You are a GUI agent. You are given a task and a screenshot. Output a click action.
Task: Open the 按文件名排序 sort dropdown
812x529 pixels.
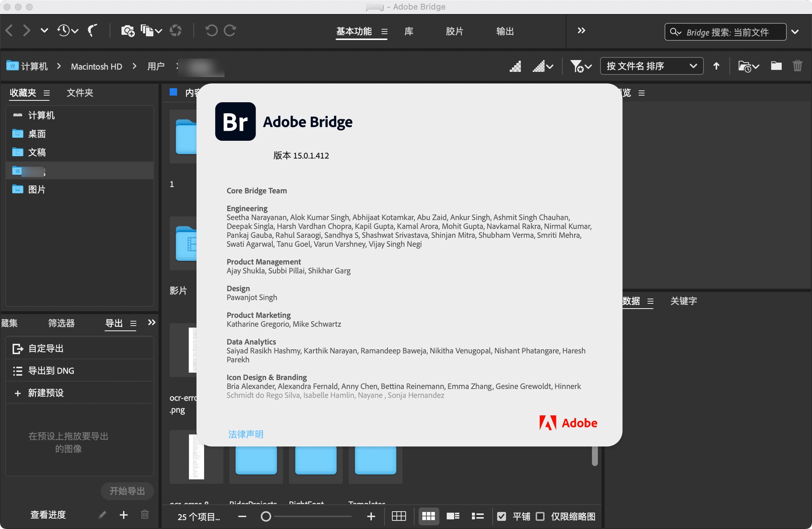(x=652, y=66)
